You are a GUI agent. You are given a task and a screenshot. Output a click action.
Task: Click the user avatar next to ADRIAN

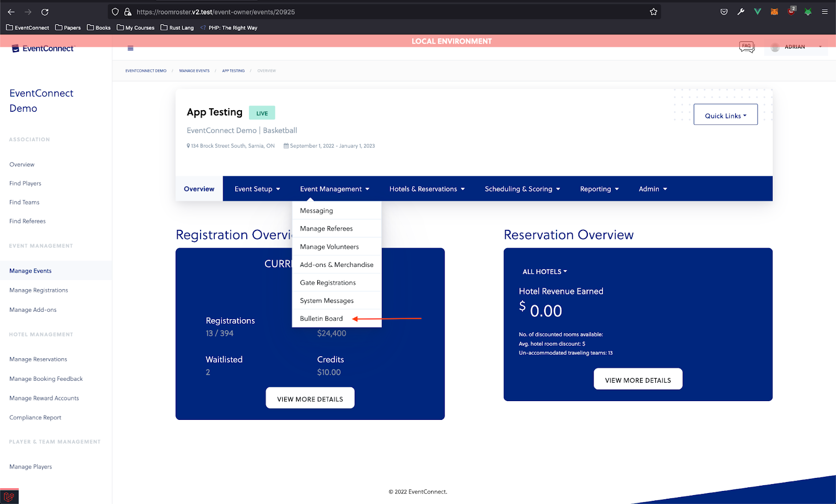tap(775, 47)
